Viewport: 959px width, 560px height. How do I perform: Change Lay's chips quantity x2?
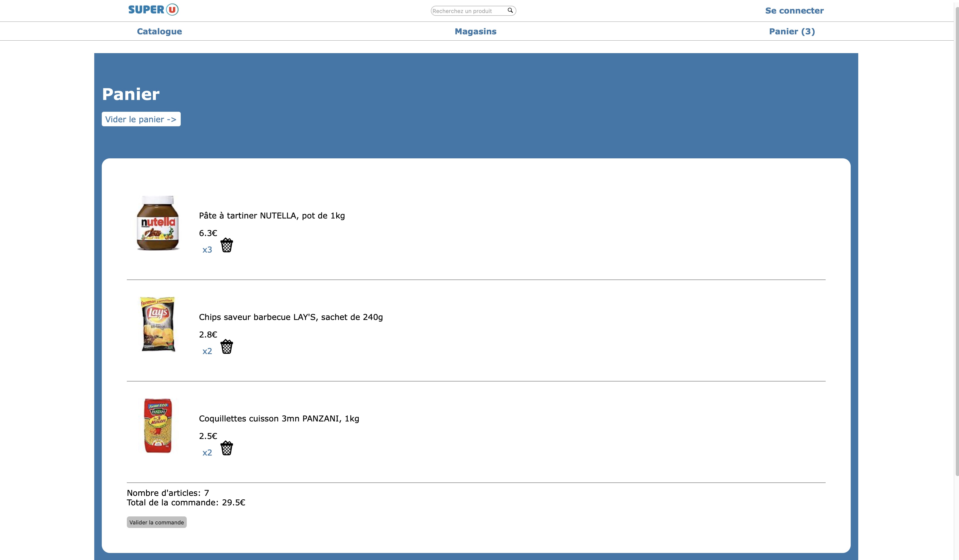tap(207, 351)
